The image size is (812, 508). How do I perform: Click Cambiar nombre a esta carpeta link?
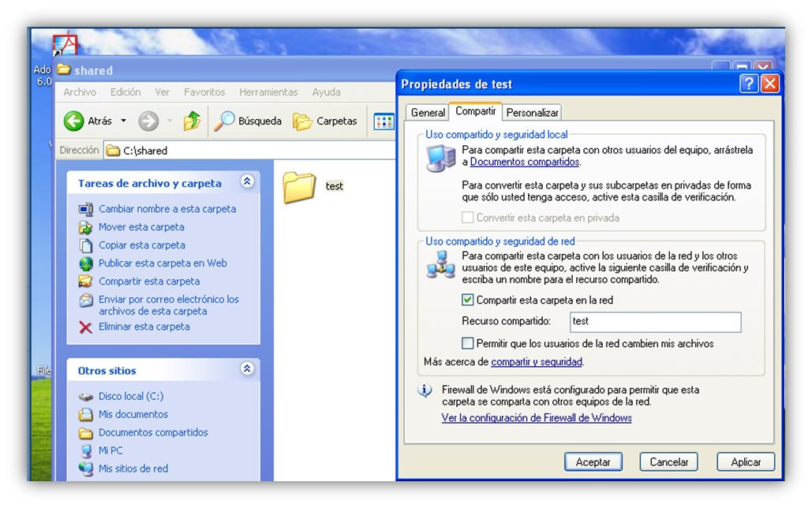167,209
